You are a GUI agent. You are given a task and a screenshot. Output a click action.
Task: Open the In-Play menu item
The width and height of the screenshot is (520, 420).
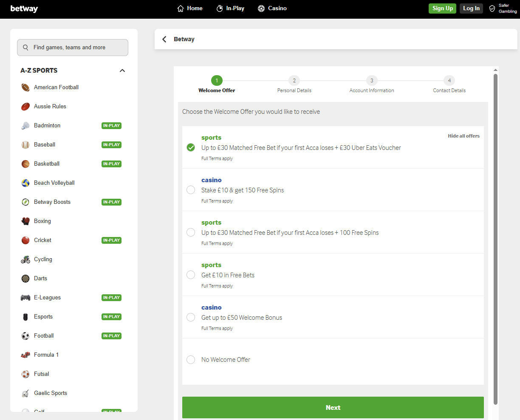coord(230,8)
